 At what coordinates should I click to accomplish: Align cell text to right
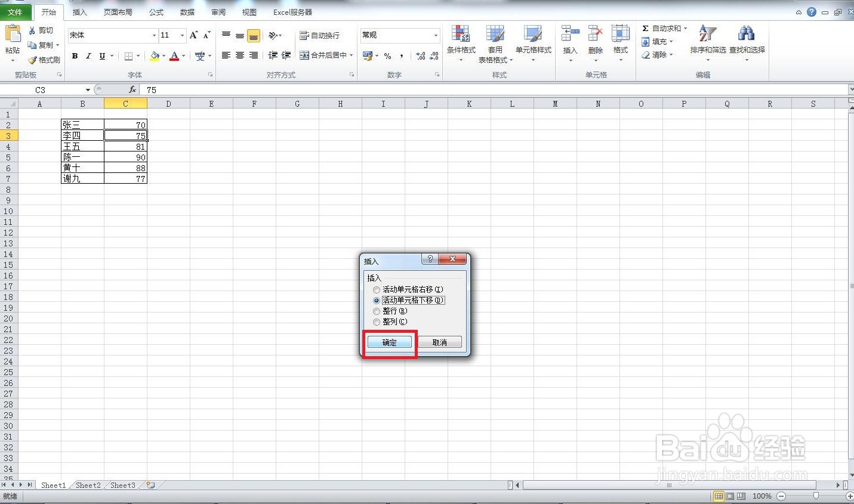point(254,55)
